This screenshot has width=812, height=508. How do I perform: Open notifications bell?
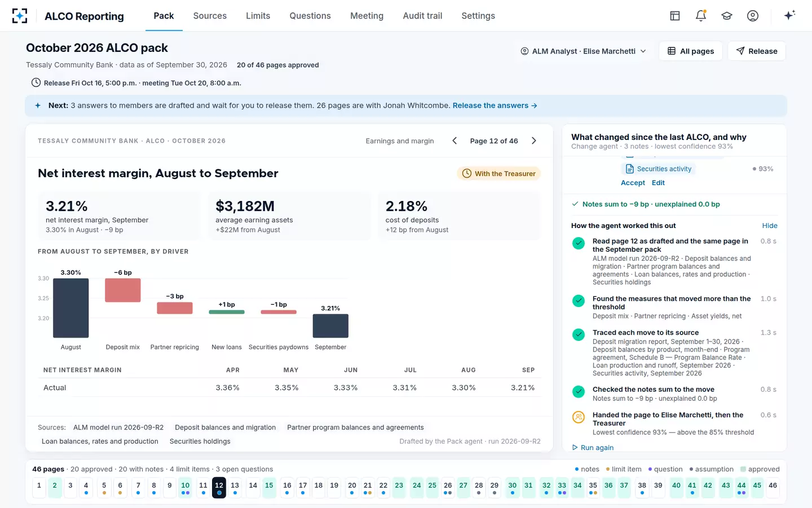click(x=701, y=16)
